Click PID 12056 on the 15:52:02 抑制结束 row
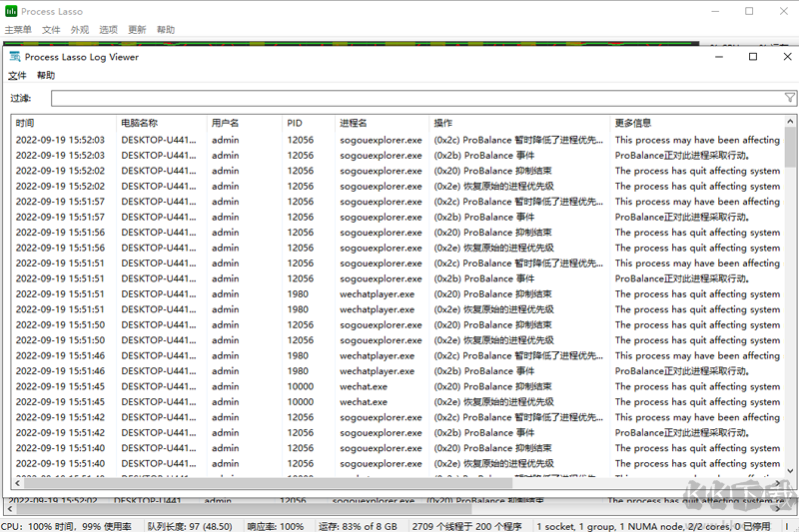The width and height of the screenshot is (799, 532). [301, 171]
